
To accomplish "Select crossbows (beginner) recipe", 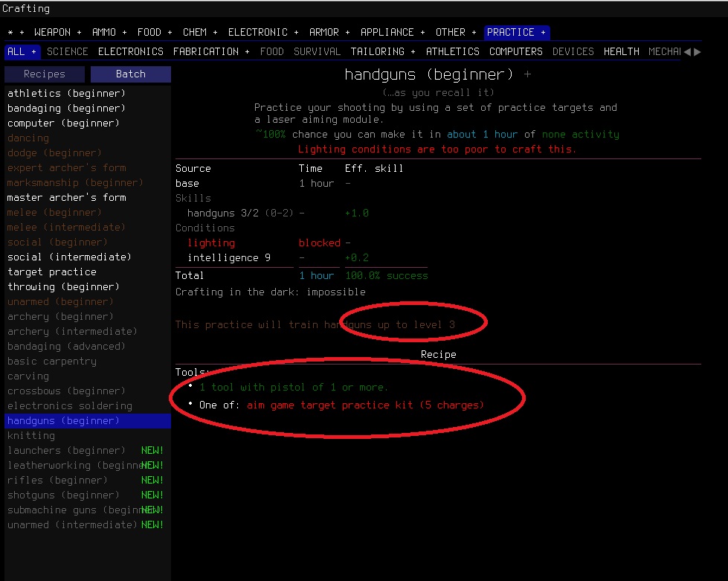I will click(88, 391).
